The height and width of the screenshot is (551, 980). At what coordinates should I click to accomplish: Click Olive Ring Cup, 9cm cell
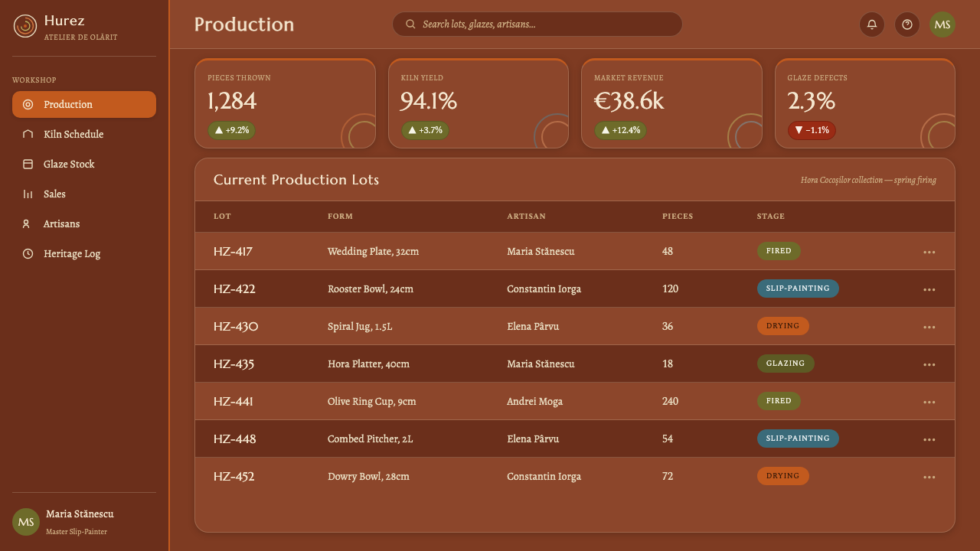tap(372, 402)
